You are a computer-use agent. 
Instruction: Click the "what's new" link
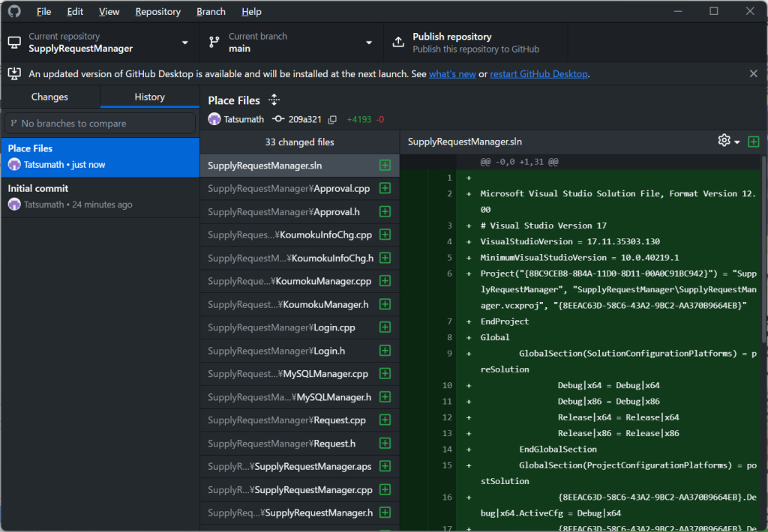[x=452, y=73]
